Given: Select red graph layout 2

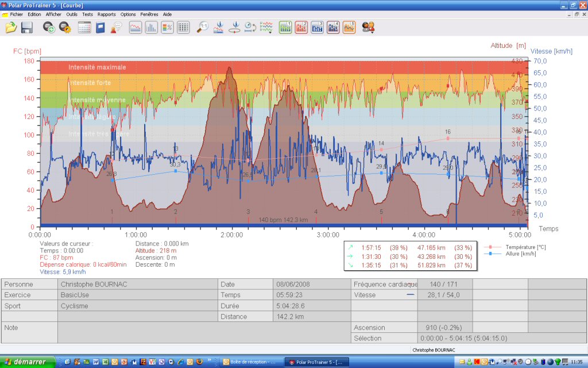Looking at the screenshot, I should (x=301, y=28).
